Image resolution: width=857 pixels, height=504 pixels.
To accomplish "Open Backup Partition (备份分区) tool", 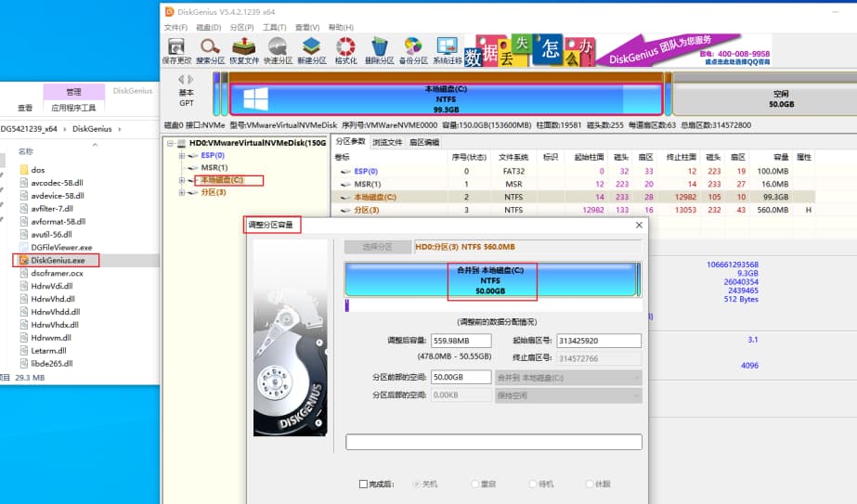I will pos(413,51).
